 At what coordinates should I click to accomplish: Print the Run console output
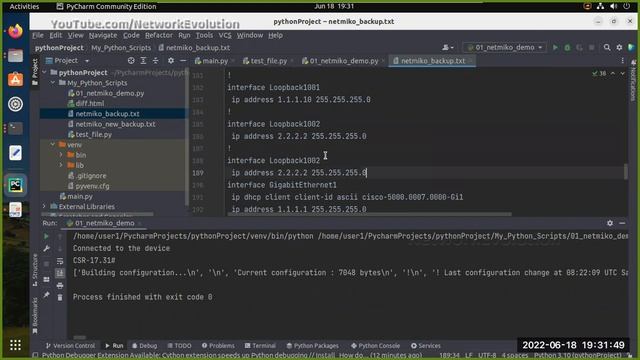pyautogui.click(x=60, y=285)
